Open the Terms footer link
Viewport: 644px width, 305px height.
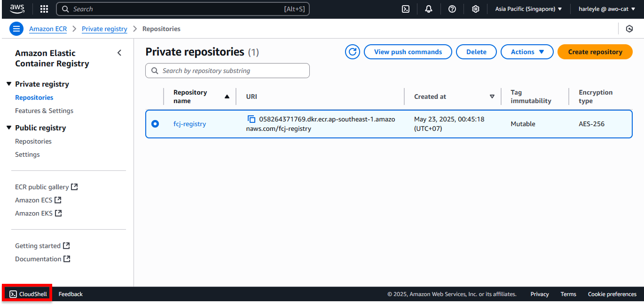568,294
